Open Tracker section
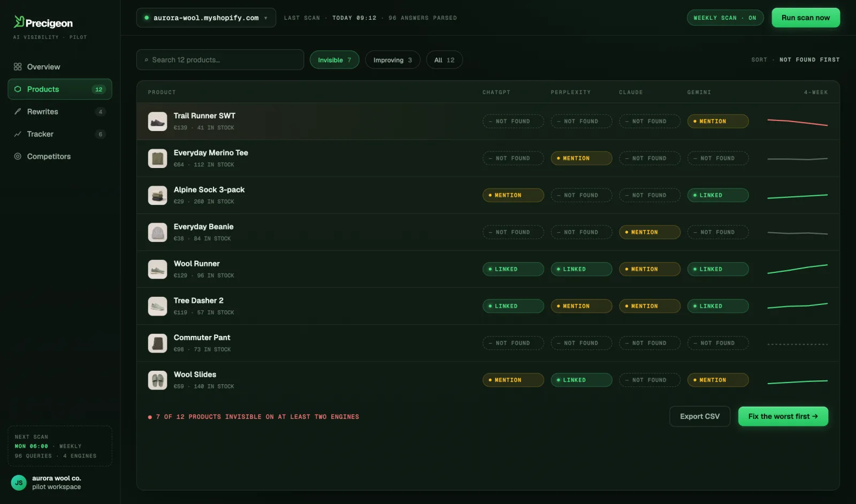 (x=60, y=134)
